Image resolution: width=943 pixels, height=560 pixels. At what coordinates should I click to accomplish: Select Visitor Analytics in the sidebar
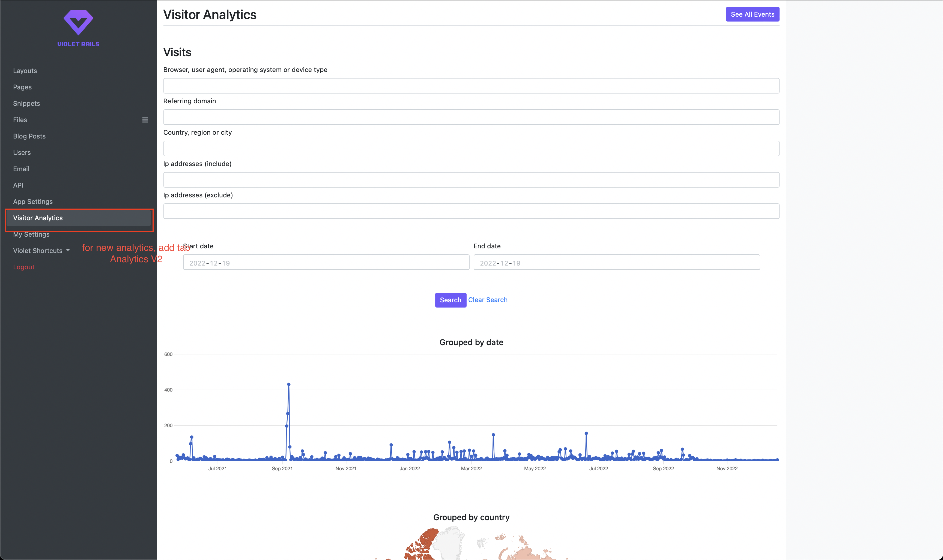(x=38, y=218)
